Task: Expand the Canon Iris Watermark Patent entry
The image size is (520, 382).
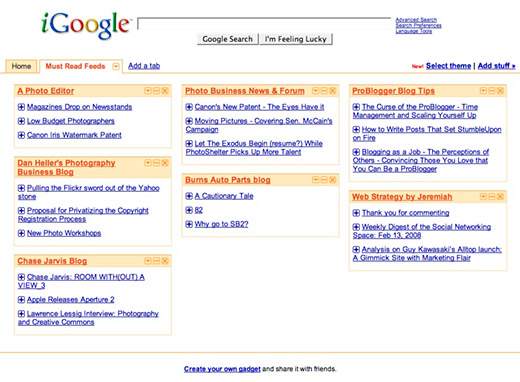Action: click(x=21, y=135)
